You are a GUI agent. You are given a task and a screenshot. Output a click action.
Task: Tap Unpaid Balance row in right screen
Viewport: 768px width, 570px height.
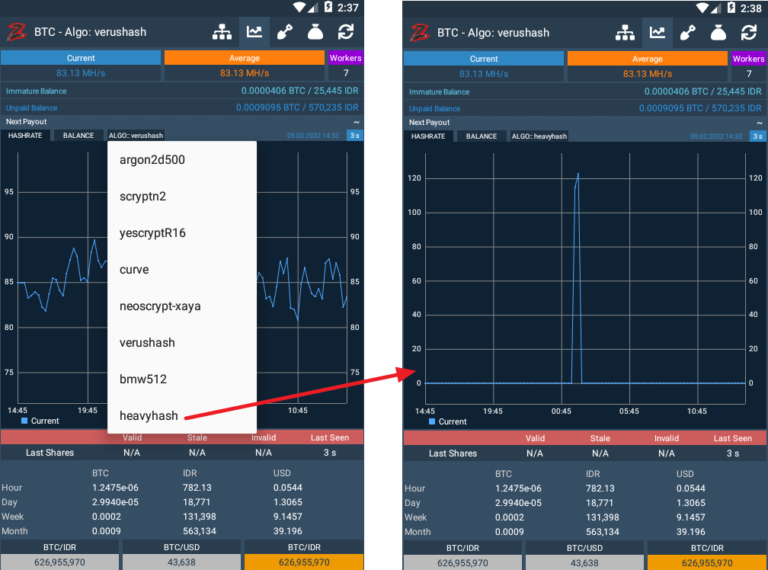pyautogui.click(x=585, y=109)
